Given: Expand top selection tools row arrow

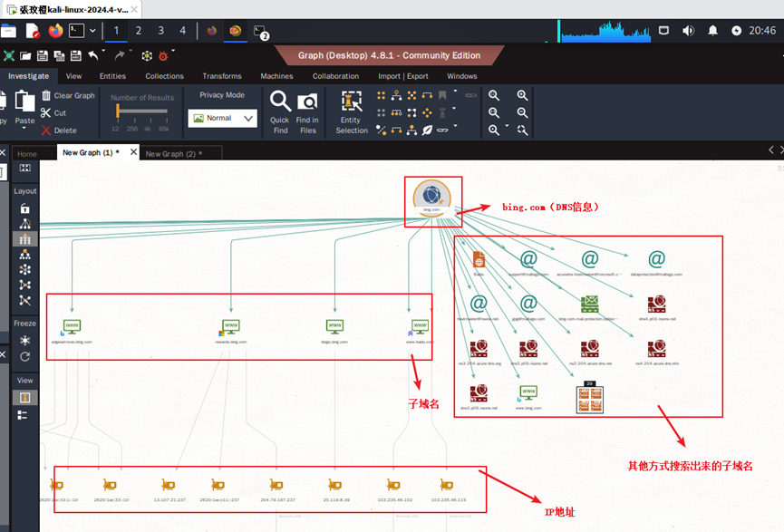Looking at the screenshot, I should click(x=455, y=91).
